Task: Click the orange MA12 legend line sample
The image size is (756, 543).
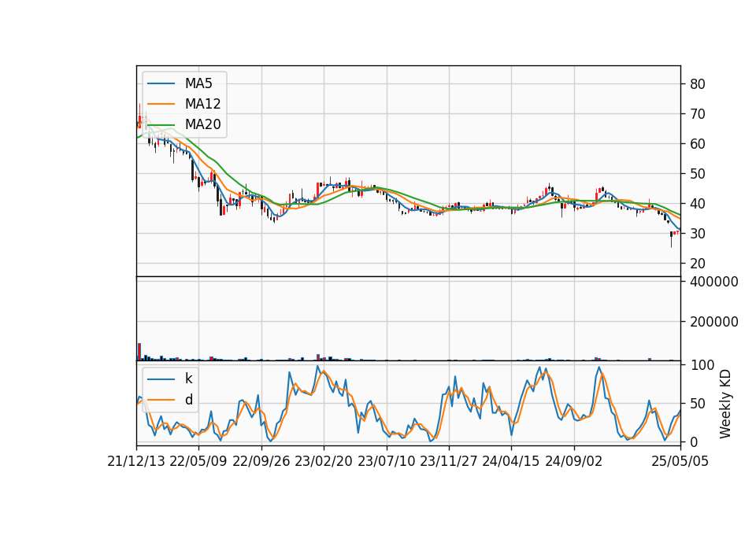Action: pyautogui.click(x=161, y=104)
